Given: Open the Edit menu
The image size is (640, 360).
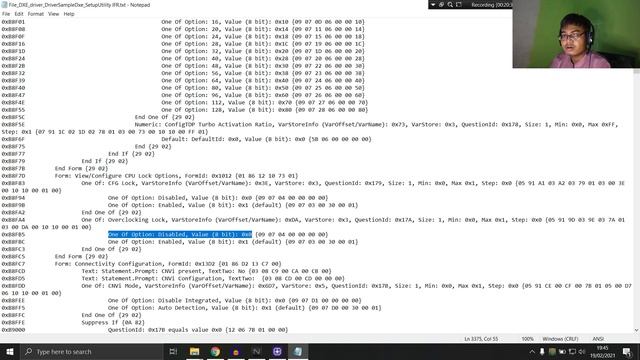Looking at the screenshot, I should pyautogui.click(x=19, y=14).
